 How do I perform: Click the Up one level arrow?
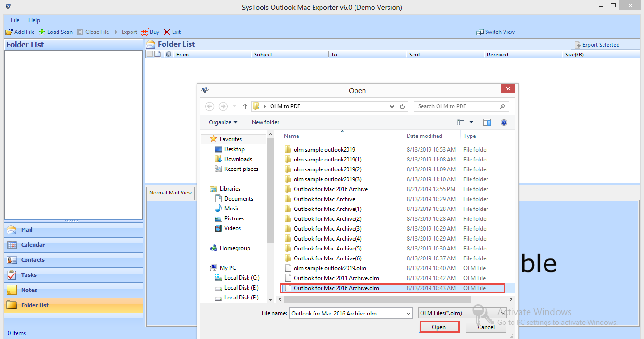[245, 106]
